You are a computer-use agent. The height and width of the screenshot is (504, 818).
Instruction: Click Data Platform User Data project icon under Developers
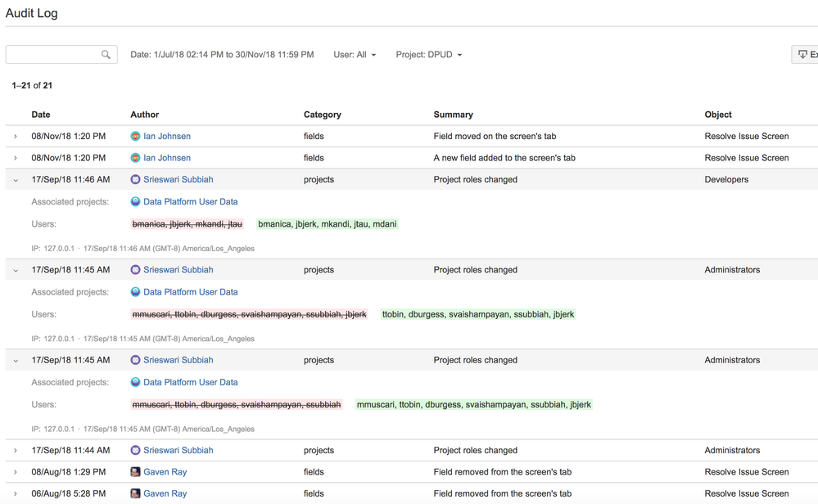[x=135, y=202]
